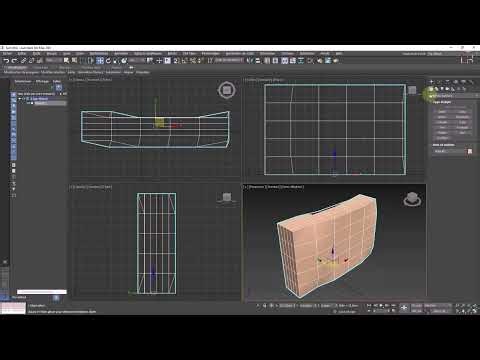
Task: Toggle Maximize Viewport in the bottom-right corner
Action: click(475, 311)
